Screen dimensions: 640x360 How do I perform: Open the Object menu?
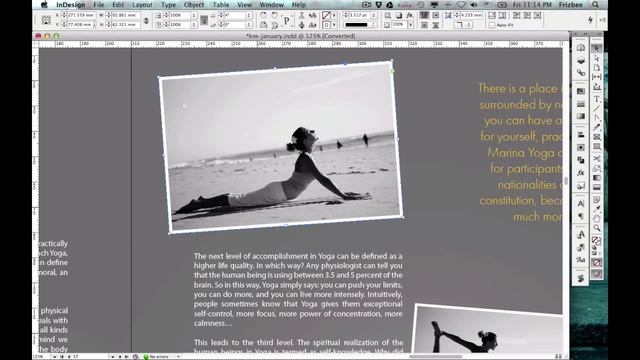click(x=194, y=5)
